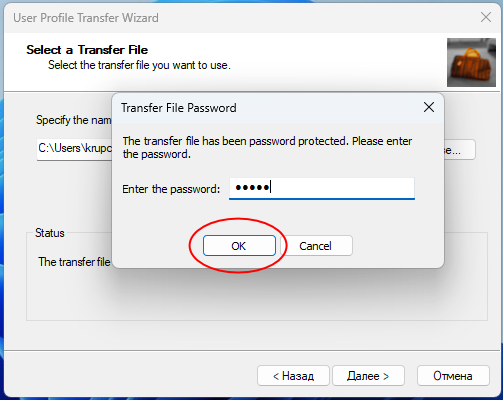Click the partially hidden Browse button
The image size is (503, 400).
tap(459, 150)
